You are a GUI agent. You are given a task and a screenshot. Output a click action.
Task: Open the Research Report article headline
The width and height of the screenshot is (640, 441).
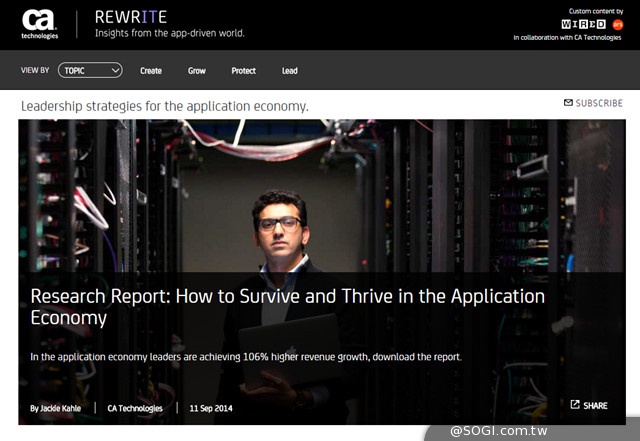pyautogui.click(x=288, y=307)
